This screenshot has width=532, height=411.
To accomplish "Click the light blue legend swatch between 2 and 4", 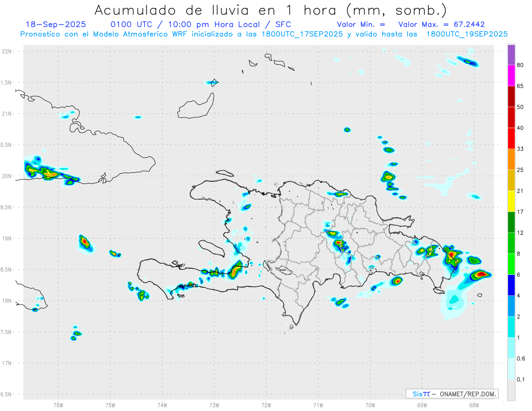I will pos(511,306).
